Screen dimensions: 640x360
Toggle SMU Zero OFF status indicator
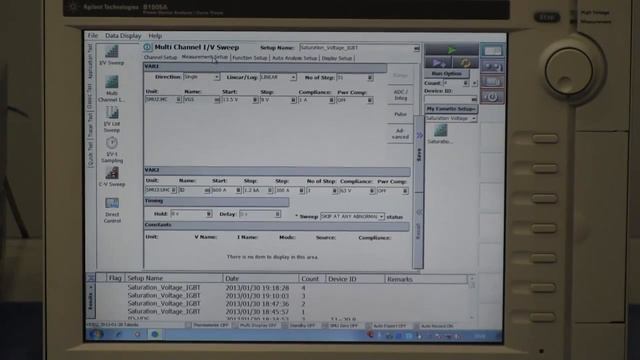tap(340, 325)
